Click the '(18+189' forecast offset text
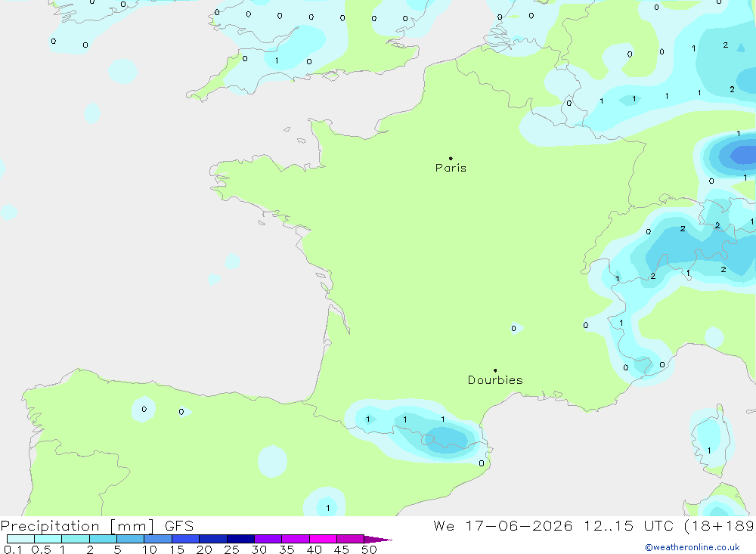756x554 pixels. click(720, 526)
